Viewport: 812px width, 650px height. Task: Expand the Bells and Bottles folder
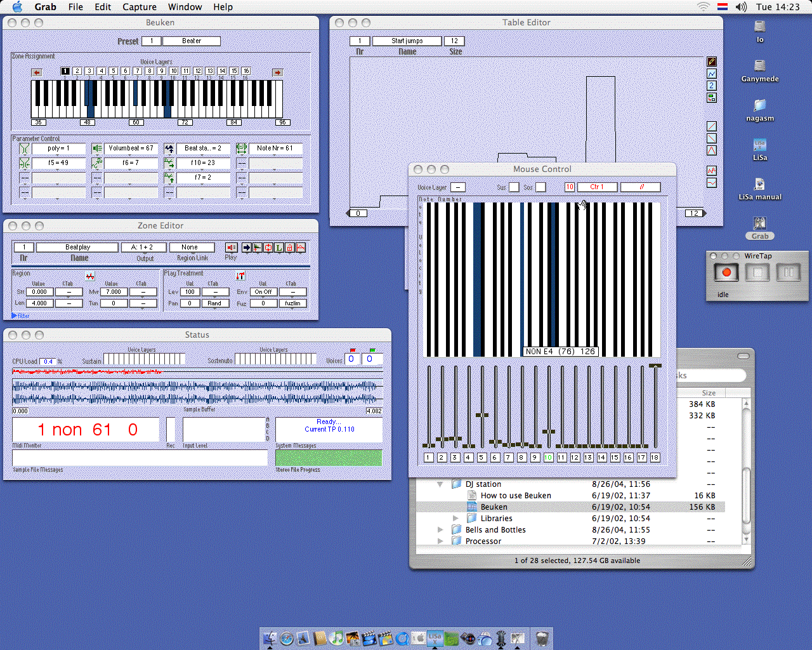point(440,530)
